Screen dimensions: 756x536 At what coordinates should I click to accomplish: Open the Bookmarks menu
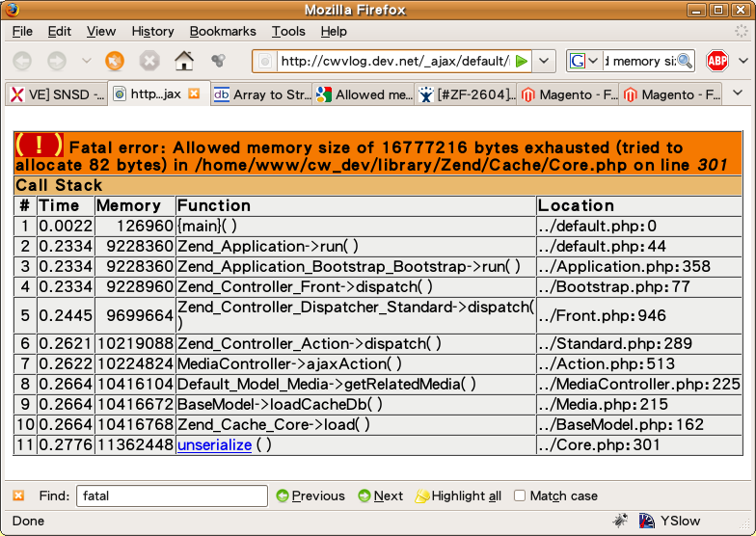(223, 31)
